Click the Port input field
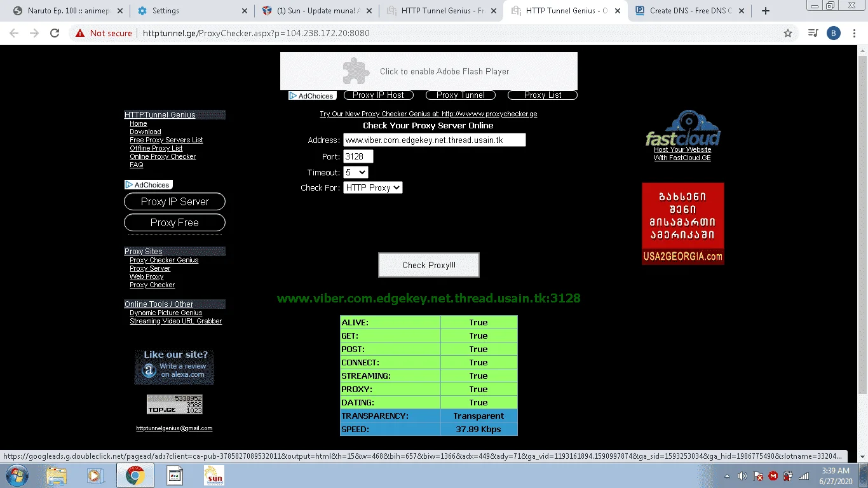The image size is (868, 488). [358, 156]
